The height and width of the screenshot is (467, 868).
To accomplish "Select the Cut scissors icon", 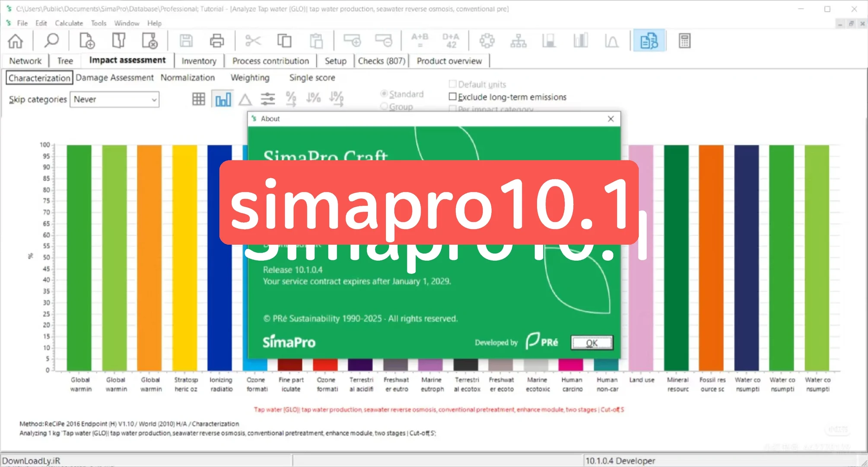I will point(253,40).
